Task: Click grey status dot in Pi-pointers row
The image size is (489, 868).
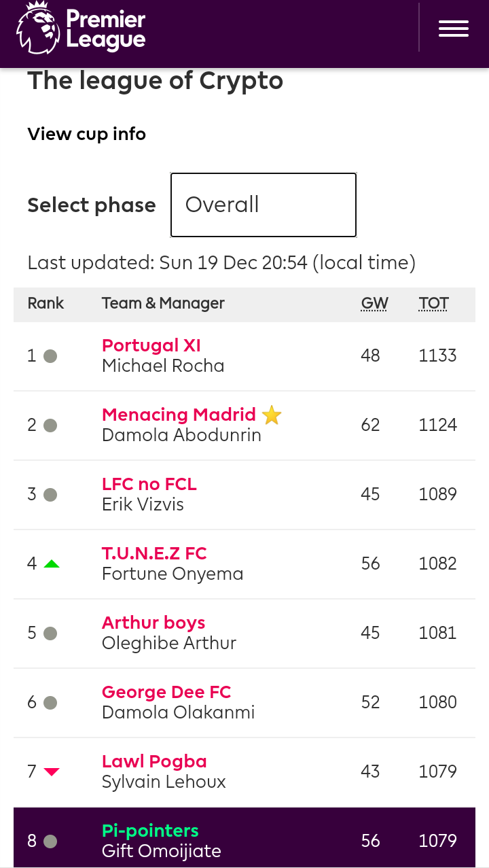Action: coord(50,841)
